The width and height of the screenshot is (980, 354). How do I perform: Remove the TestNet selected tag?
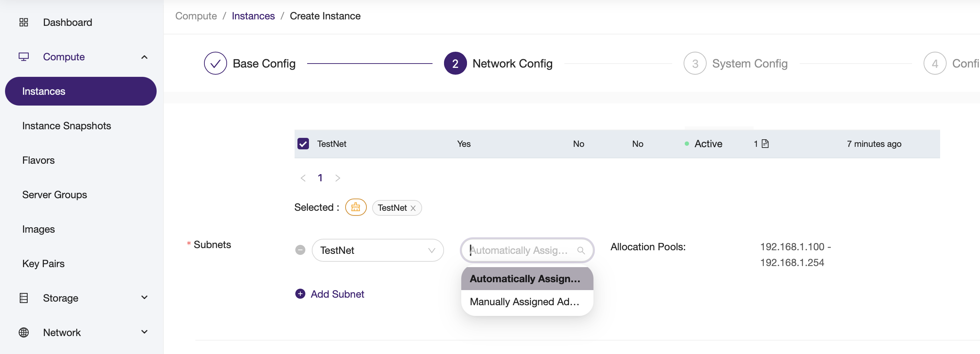click(x=413, y=208)
